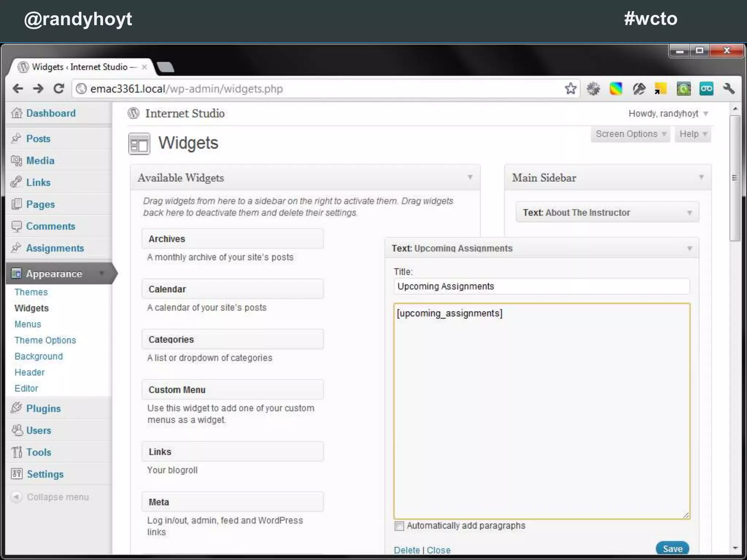The width and height of the screenshot is (747, 560).
Task: Collapse the Main Sidebar panel arrow
Action: 701,178
